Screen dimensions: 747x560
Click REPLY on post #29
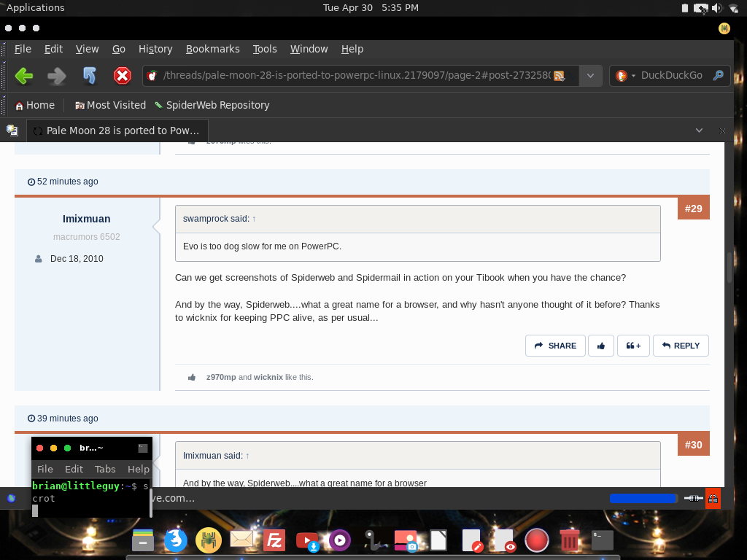pos(681,346)
